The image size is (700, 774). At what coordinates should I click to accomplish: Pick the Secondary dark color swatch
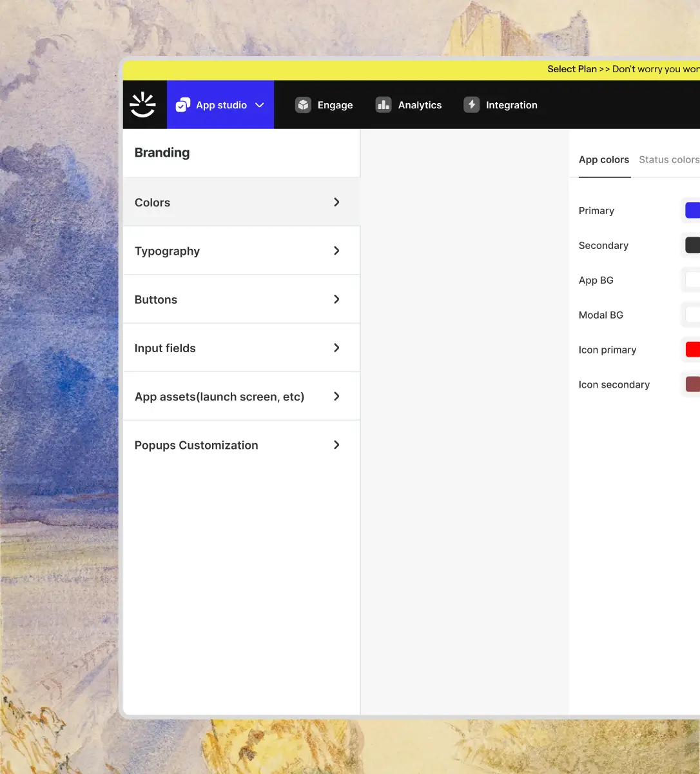692,245
